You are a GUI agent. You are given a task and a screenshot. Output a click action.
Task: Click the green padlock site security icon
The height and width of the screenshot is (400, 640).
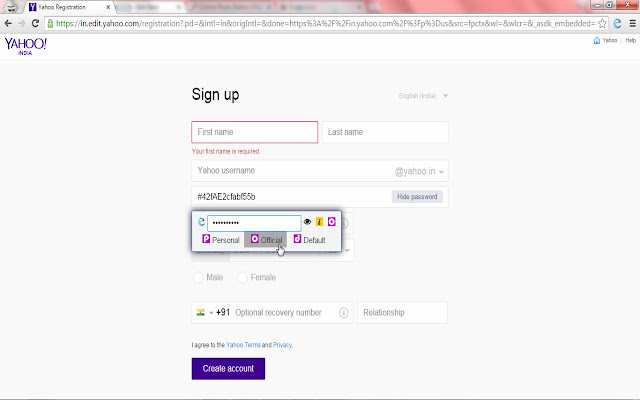50,24
